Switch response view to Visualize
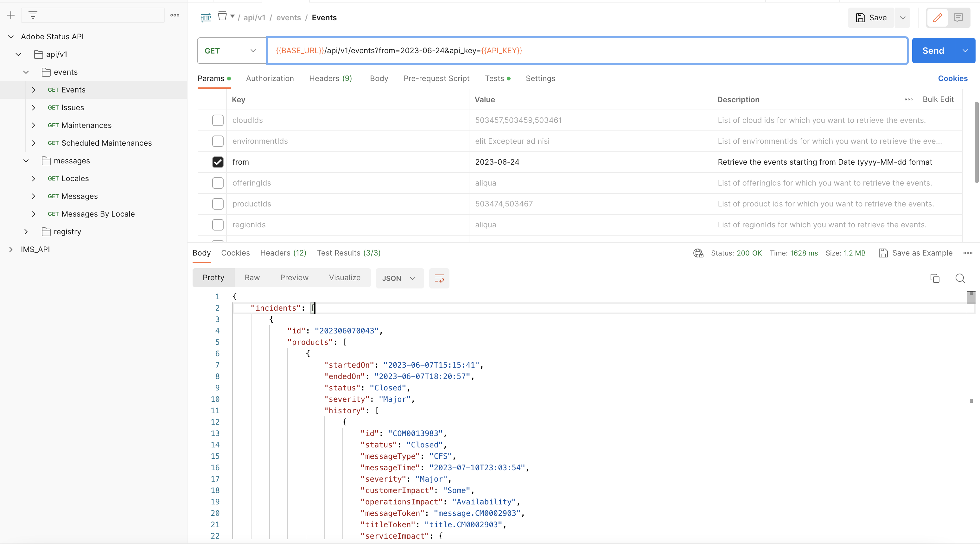 345,278
